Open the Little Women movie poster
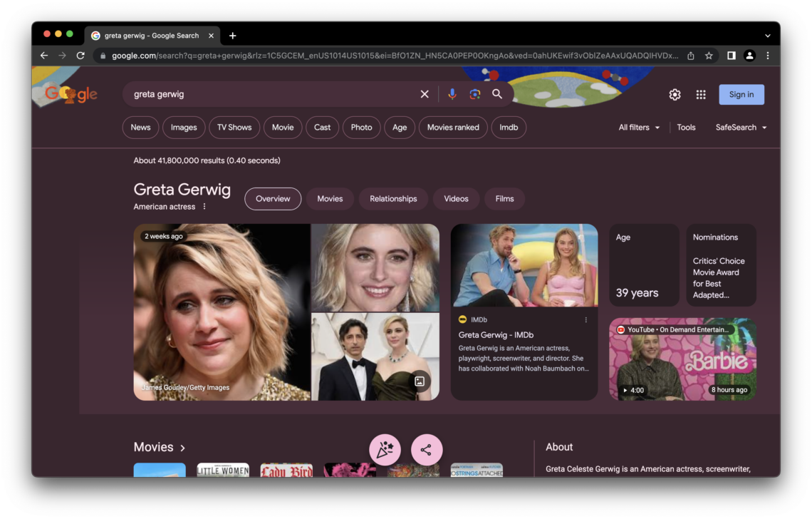Image resolution: width=812 pixels, height=519 pixels. [223, 470]
